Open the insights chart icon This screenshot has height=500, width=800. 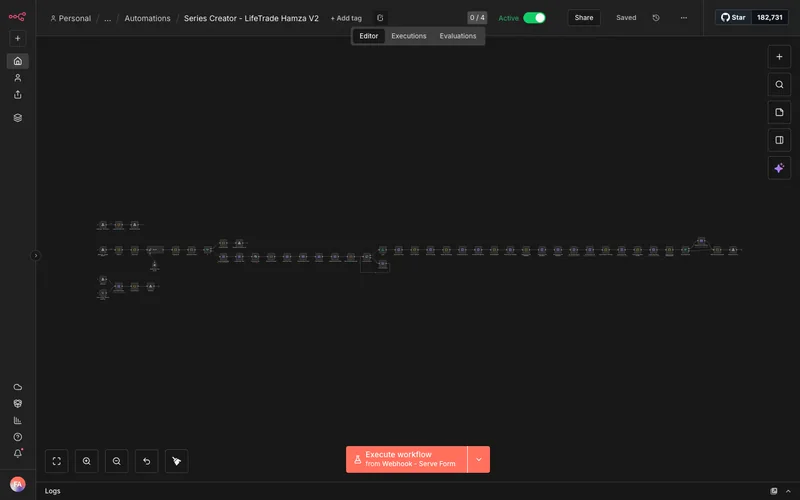pyautogui.click(x=17, y=420)
